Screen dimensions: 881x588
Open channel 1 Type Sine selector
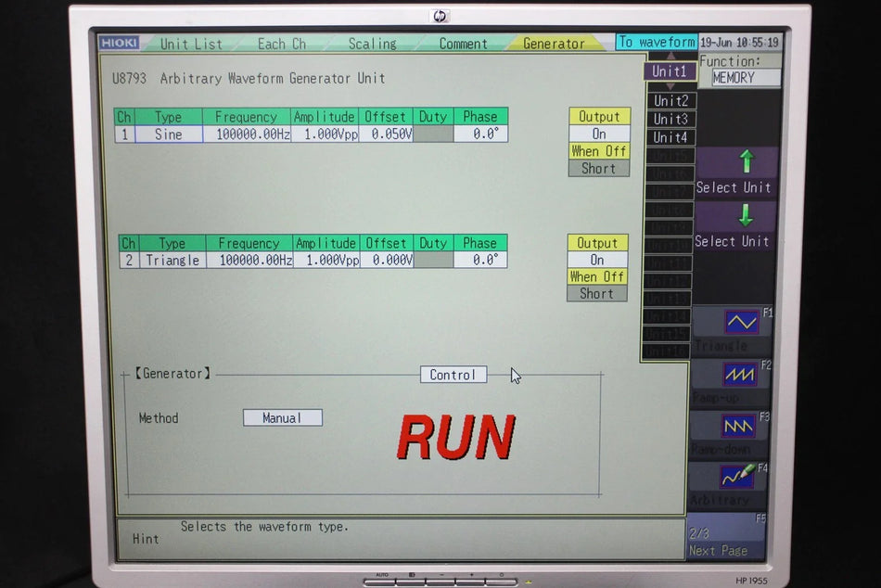pyautogui.click(x=169, y=134)
